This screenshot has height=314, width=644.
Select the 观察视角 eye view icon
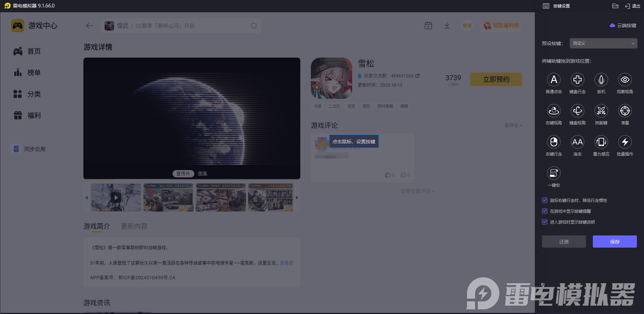coord(625,80)
